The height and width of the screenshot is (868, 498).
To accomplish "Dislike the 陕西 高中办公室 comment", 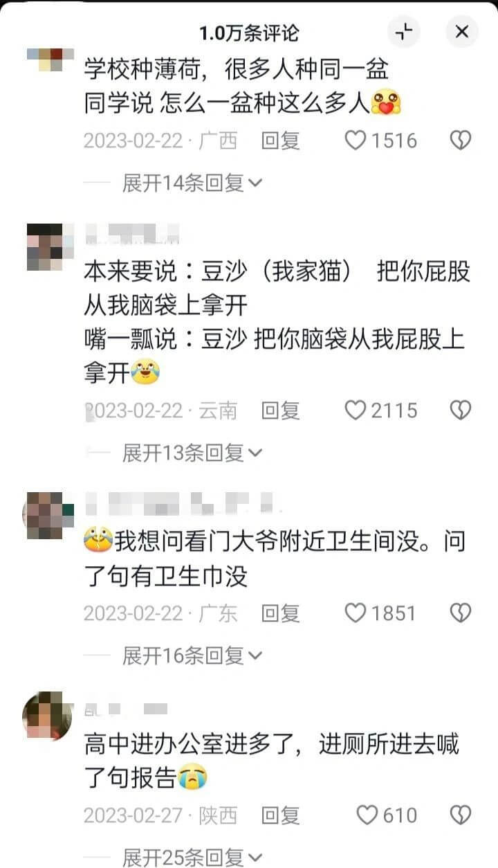I will [461, 815].
